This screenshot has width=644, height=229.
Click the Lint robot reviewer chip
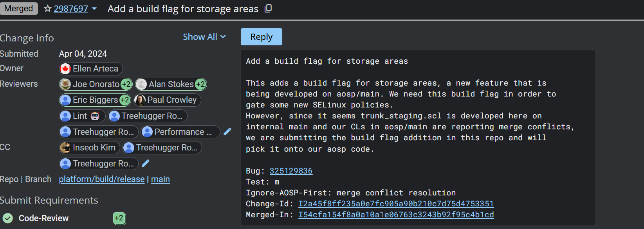82,116
